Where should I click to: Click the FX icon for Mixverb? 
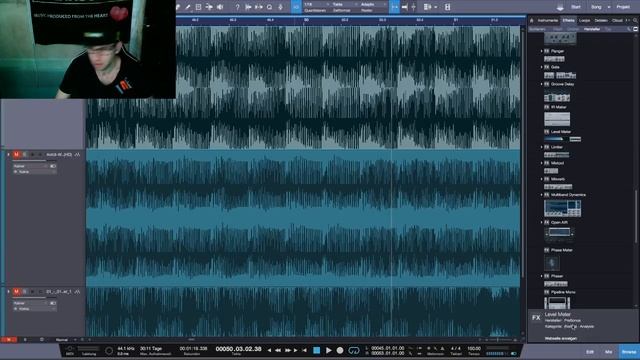pyautogui.click(x=547, y=179)
